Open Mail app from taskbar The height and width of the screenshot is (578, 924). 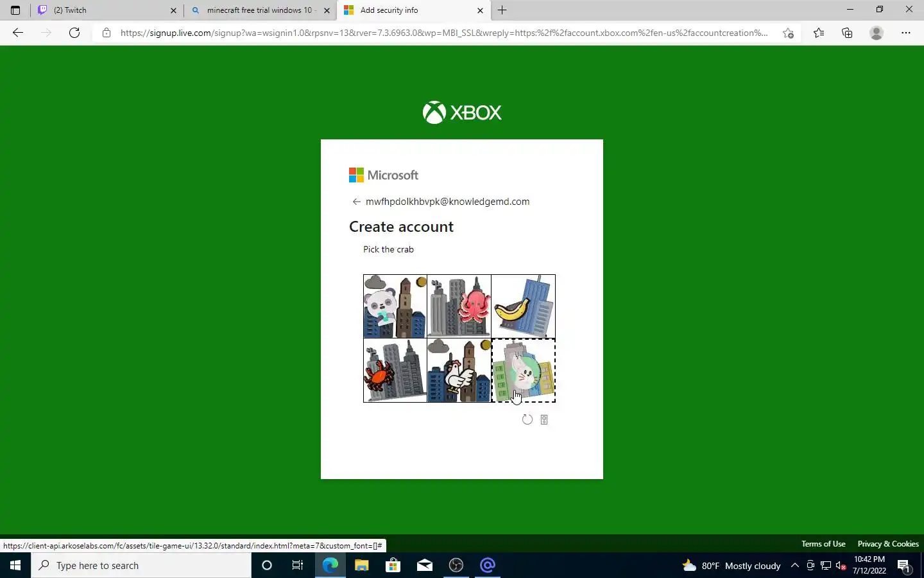[425, 565]
